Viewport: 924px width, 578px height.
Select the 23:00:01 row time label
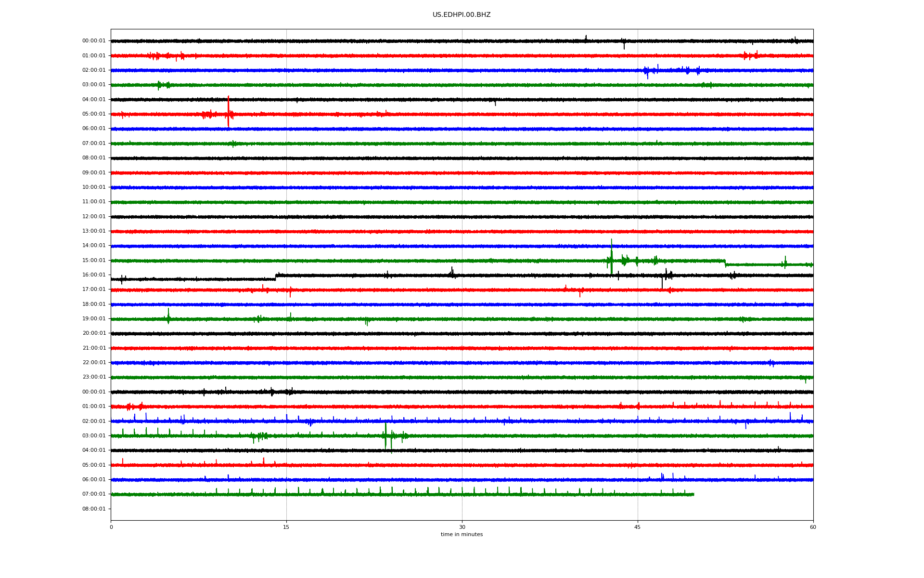point(94,377)
